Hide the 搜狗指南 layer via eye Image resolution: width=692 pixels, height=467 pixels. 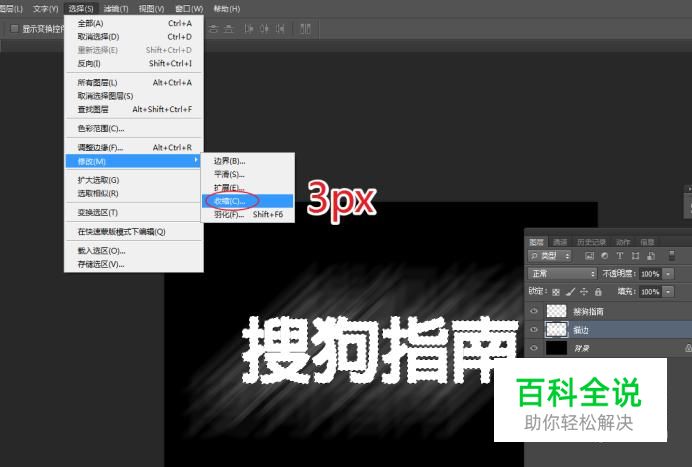point(534,311)
